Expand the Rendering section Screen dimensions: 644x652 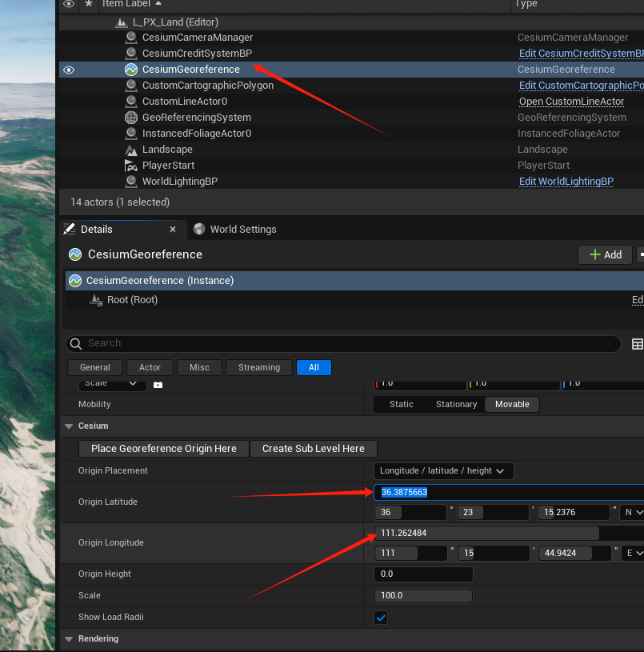69,639
